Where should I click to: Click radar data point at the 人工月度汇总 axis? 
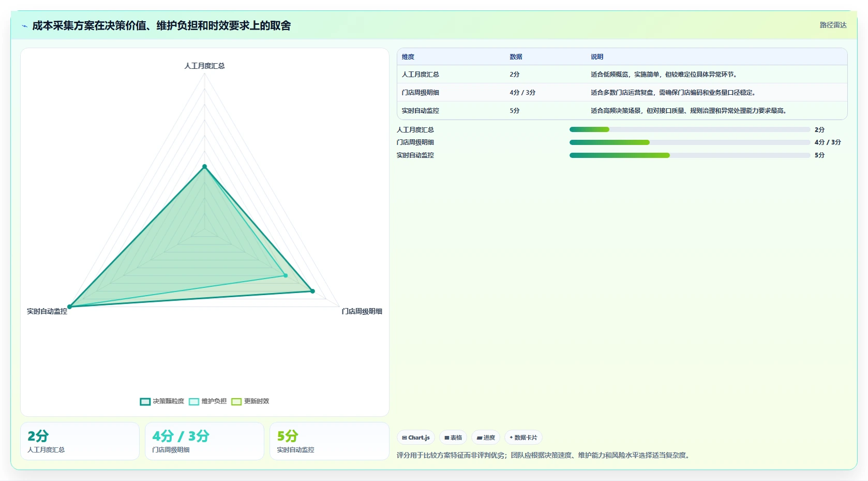pos(204,167)
